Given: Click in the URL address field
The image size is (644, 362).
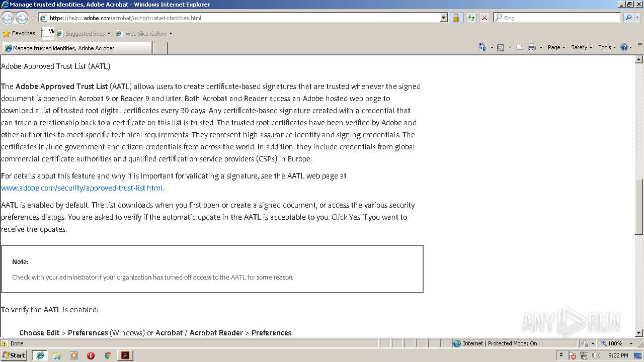Looking at the screenshot, I should click(244, 18).
